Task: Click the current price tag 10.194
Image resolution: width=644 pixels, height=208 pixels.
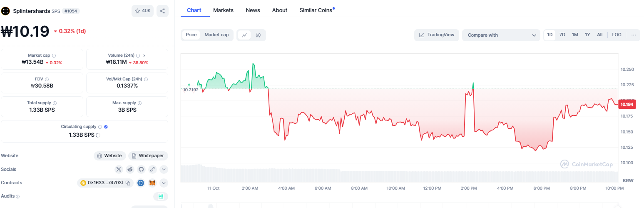Action: [x=627, y=104]
